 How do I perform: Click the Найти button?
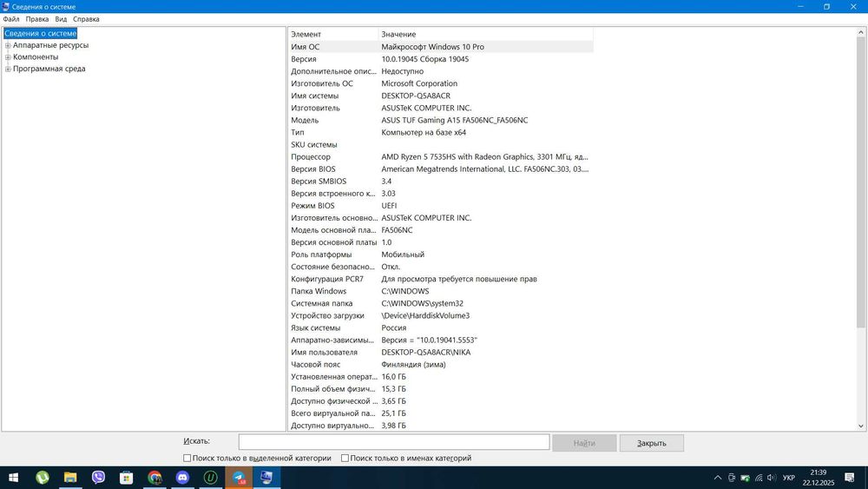point(584,443)
